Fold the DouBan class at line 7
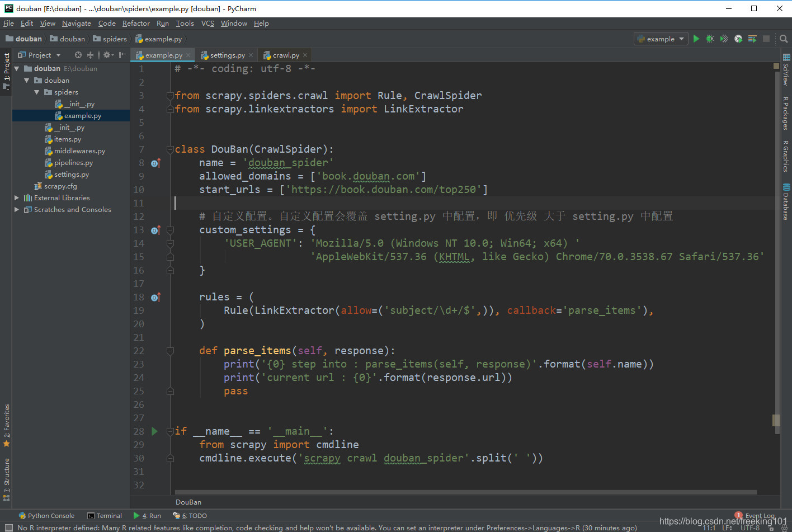 tap(170, 149)
